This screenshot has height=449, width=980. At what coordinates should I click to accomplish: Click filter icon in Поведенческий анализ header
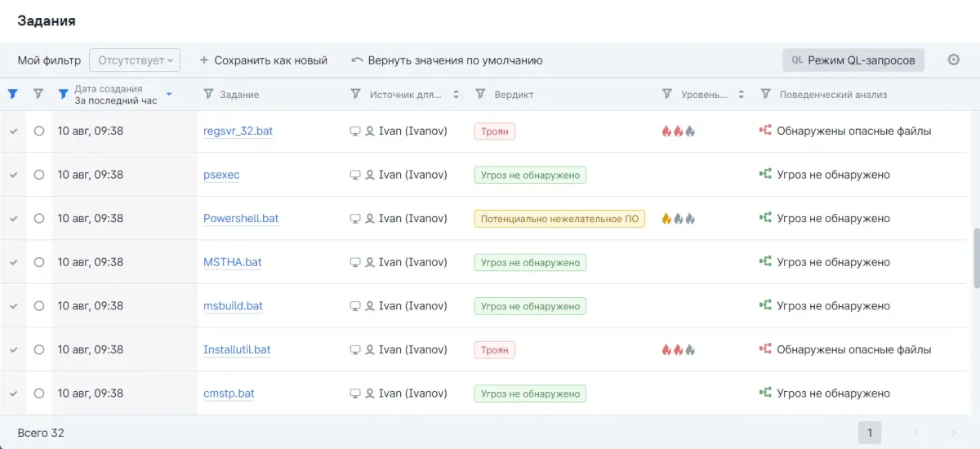[x=765, y=95]
